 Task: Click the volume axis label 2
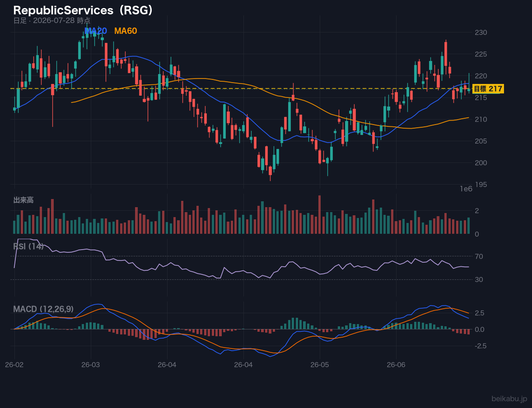(477, 211)
